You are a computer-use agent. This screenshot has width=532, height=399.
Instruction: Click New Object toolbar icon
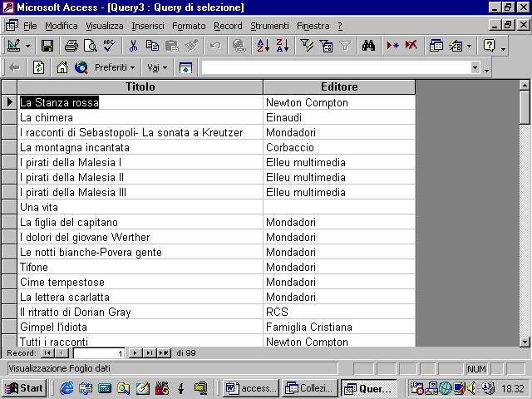(456, 46)
